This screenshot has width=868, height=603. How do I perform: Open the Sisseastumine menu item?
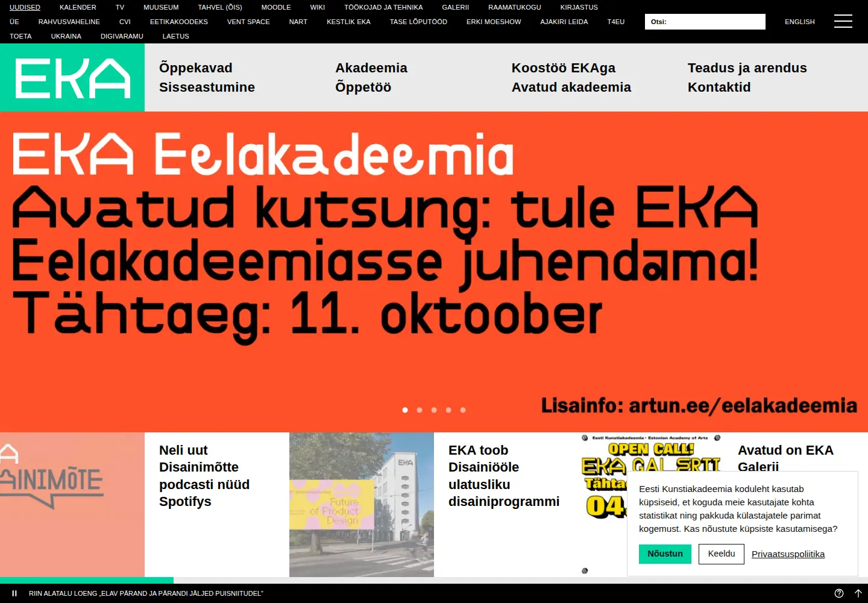pos(207,87)
